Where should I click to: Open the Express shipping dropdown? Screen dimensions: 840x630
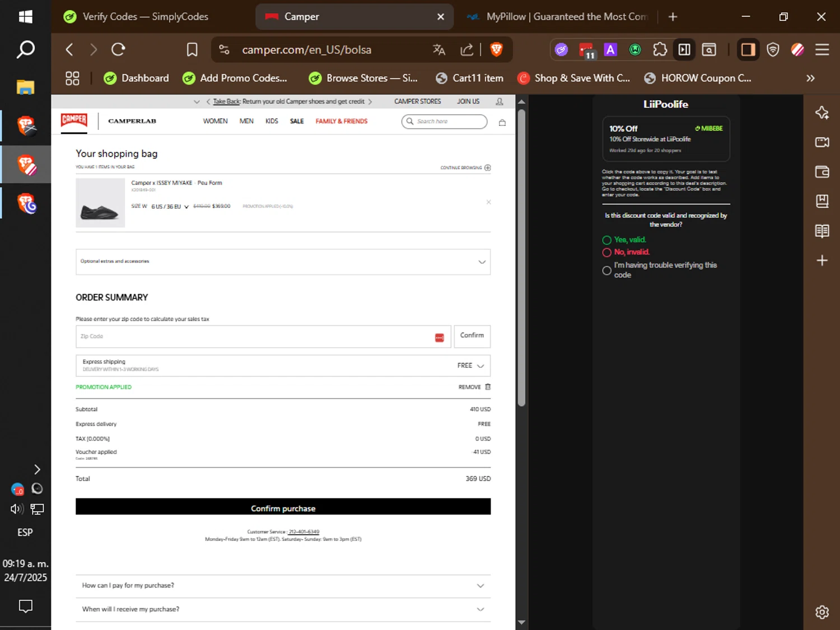coord(283,365)
